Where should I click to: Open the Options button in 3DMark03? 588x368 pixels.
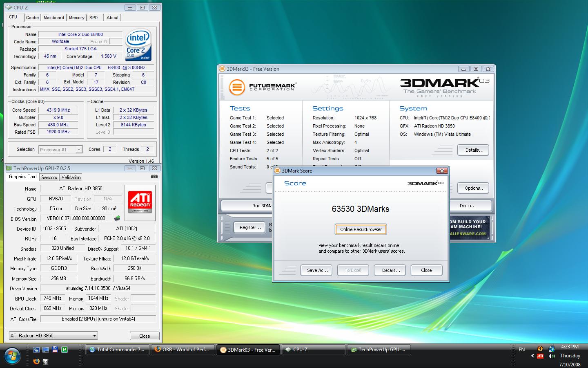473,188
